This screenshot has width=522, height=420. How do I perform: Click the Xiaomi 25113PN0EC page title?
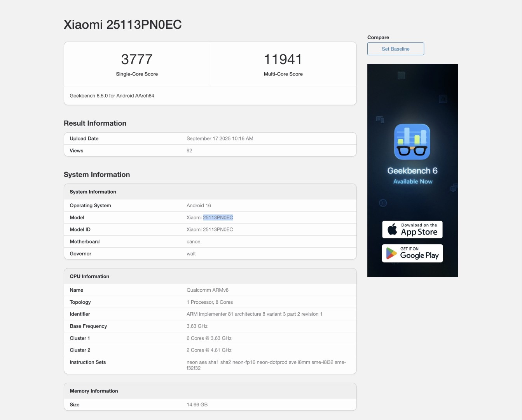coord(123,24)
